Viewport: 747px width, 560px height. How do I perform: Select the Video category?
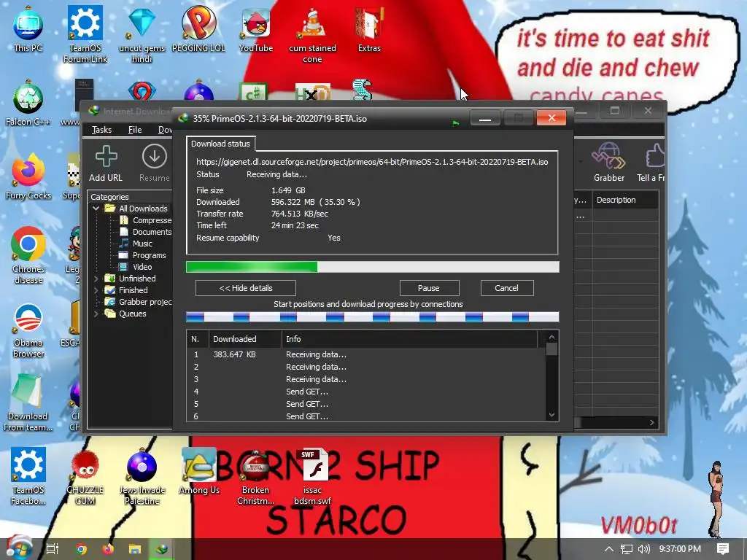136,267
